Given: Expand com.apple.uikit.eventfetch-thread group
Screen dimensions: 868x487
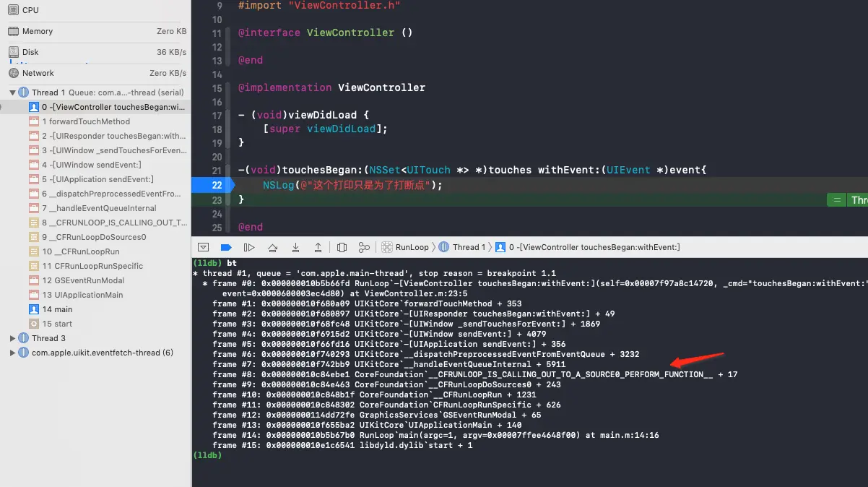Looking at the screenshot, I should [13, 353].
